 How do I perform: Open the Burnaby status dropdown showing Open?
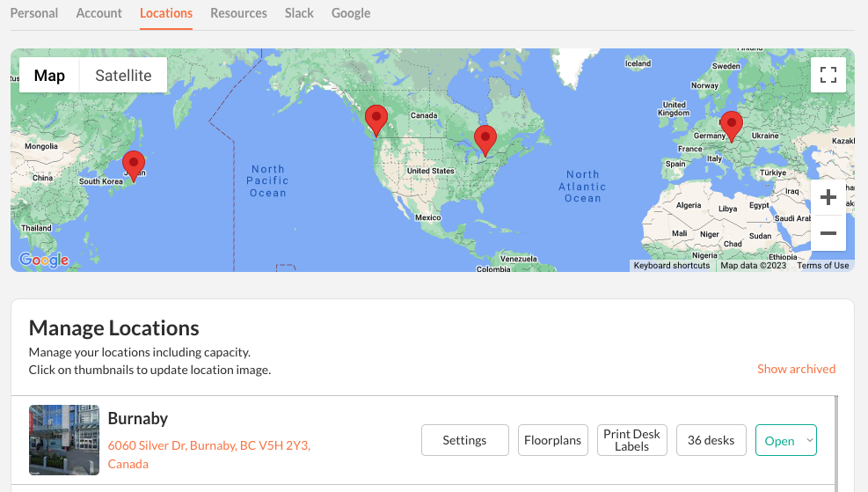(785, 440)
